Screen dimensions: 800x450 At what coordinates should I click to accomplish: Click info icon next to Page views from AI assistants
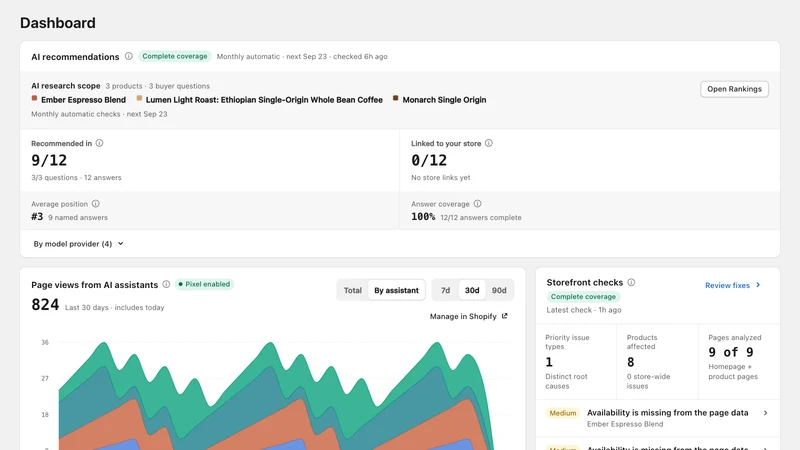pos(166,284)
